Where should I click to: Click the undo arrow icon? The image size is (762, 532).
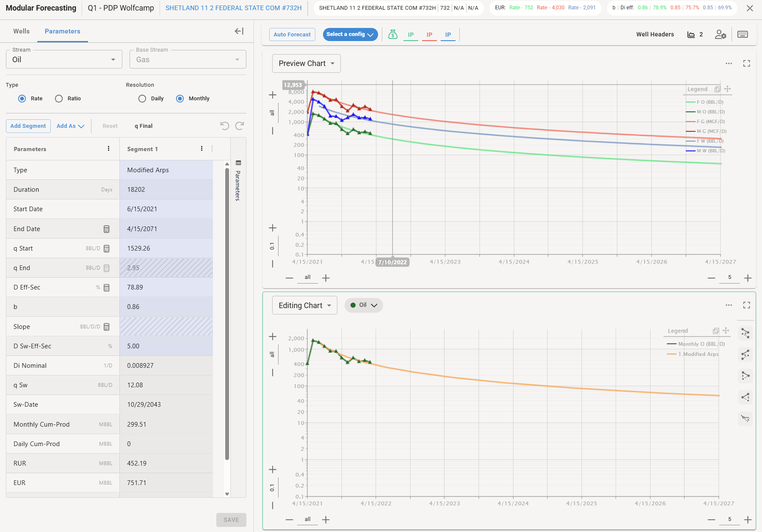point(225,126)
